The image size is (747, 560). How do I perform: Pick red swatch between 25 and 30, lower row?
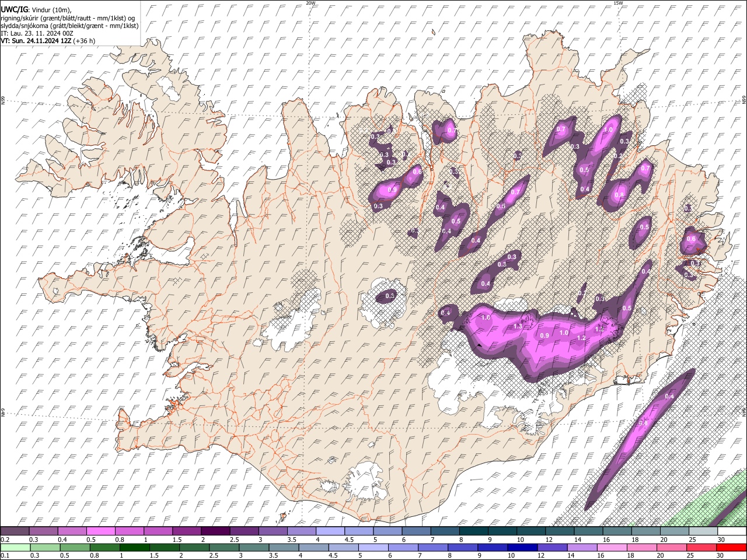pyautogui.click(x=702, y=547)
